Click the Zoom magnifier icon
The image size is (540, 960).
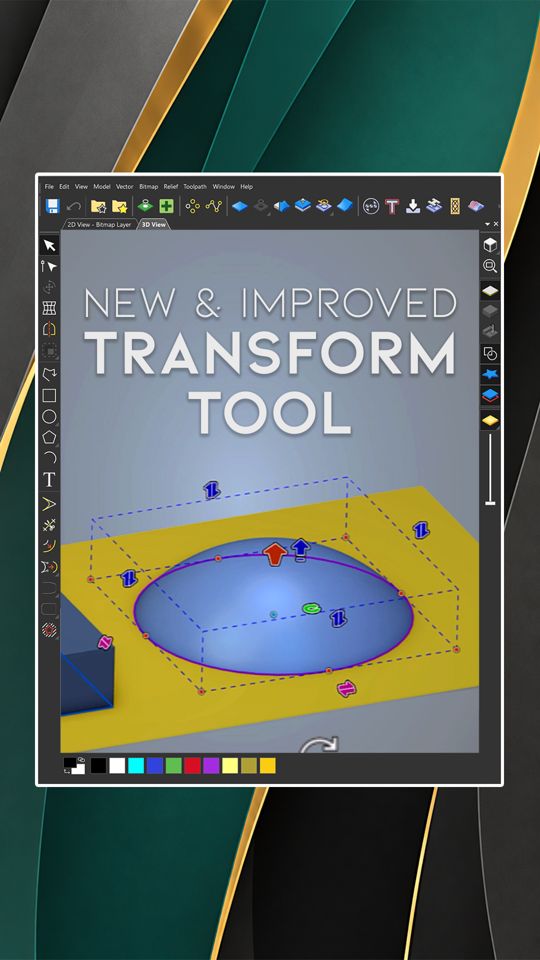tap(490, 266)
